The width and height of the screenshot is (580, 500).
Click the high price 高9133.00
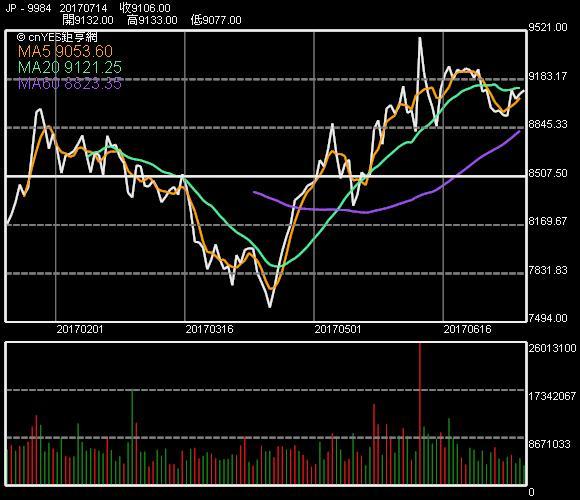(x=152, y=20)
